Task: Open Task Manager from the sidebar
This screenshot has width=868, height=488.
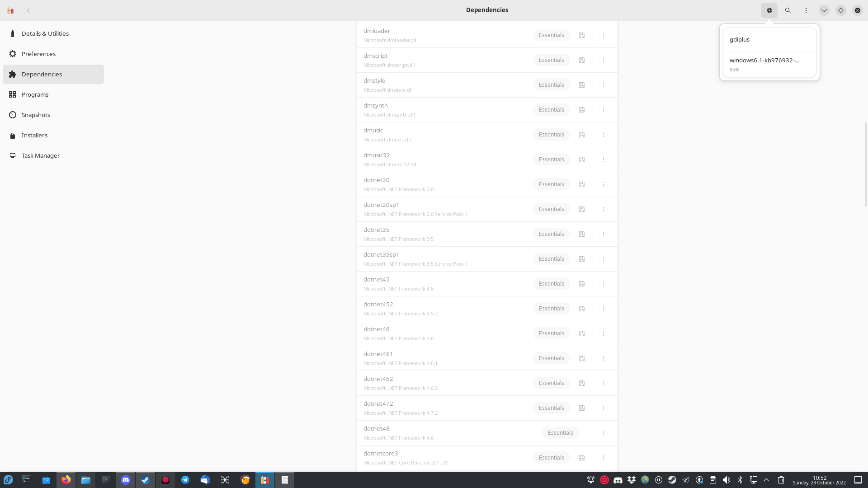Action: click(x=40, y=155)
